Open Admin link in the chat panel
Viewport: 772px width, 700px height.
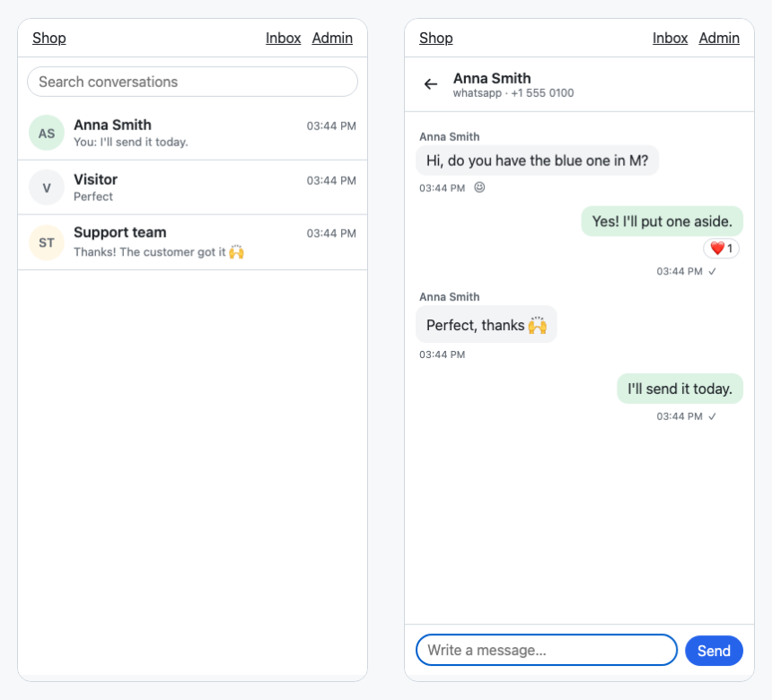point(719,38)
